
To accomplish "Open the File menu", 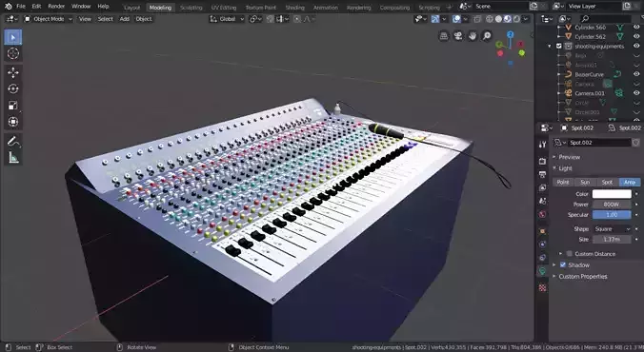I will pos(21,6).
